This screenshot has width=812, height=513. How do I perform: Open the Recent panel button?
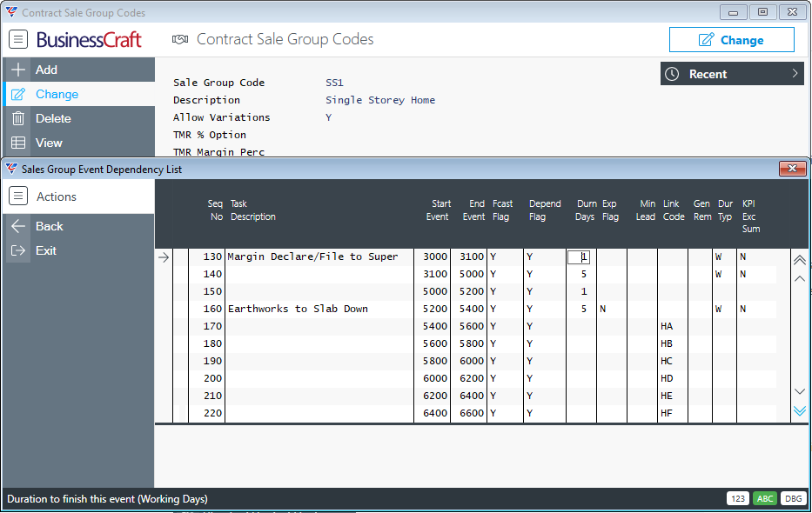coord(732,74)
